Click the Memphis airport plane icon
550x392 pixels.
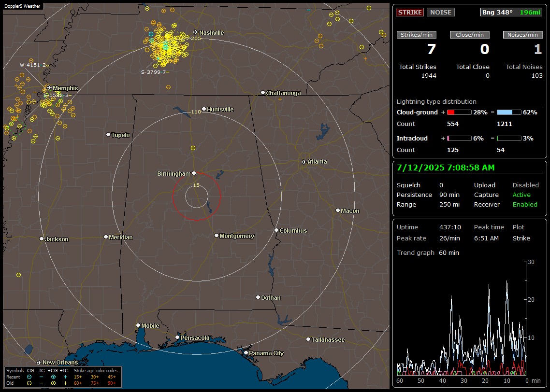(49, 87)
